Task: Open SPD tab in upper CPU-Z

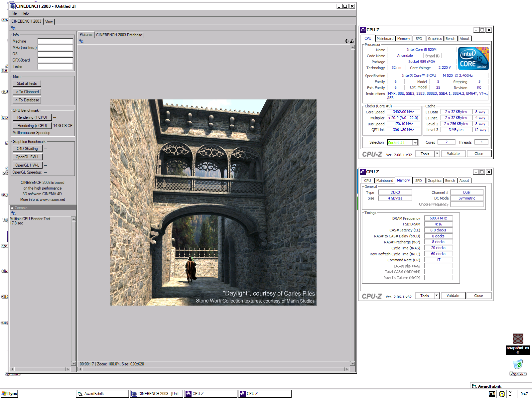Action: pyautogui.click(x=419, y=39)
